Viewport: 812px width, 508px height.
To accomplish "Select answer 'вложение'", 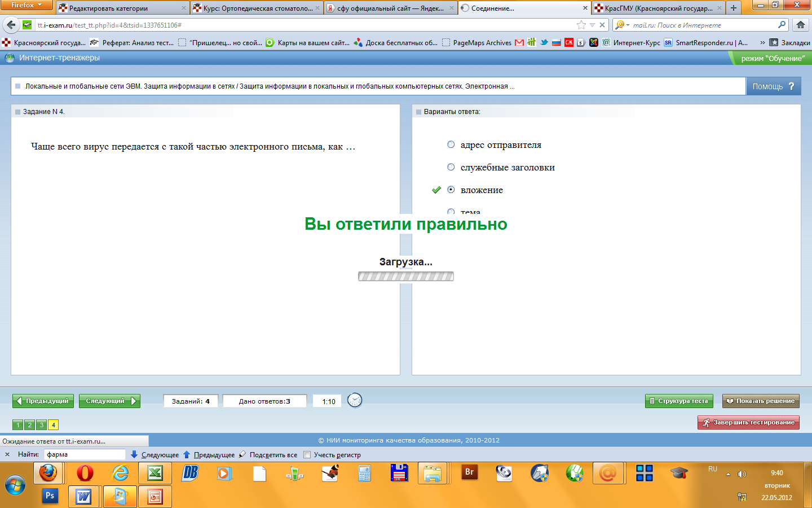I will [451, 190].
